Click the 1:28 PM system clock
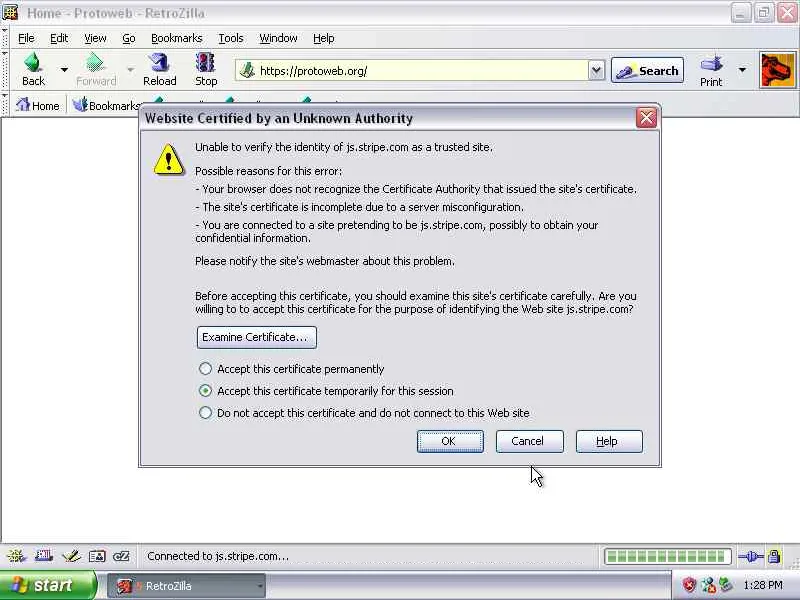This screenshot has height=600, width=800. pos(763,585)
